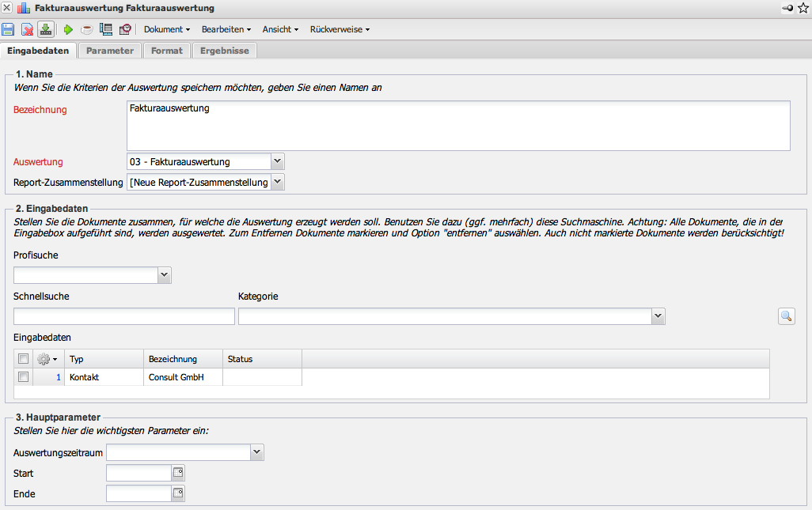Expand the Kategorie dropdown
The image size is (812, 510).
pyautogui.click(x=658, y=316)
